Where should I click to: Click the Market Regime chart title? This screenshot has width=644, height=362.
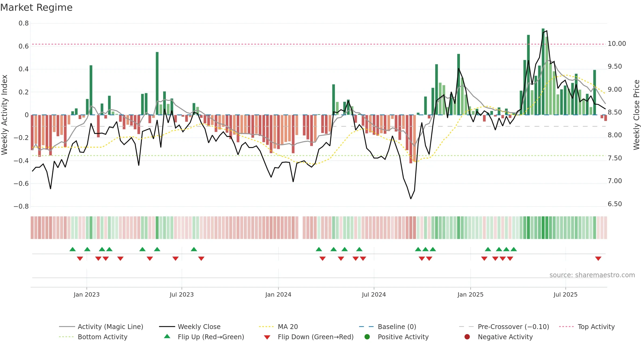36,8
